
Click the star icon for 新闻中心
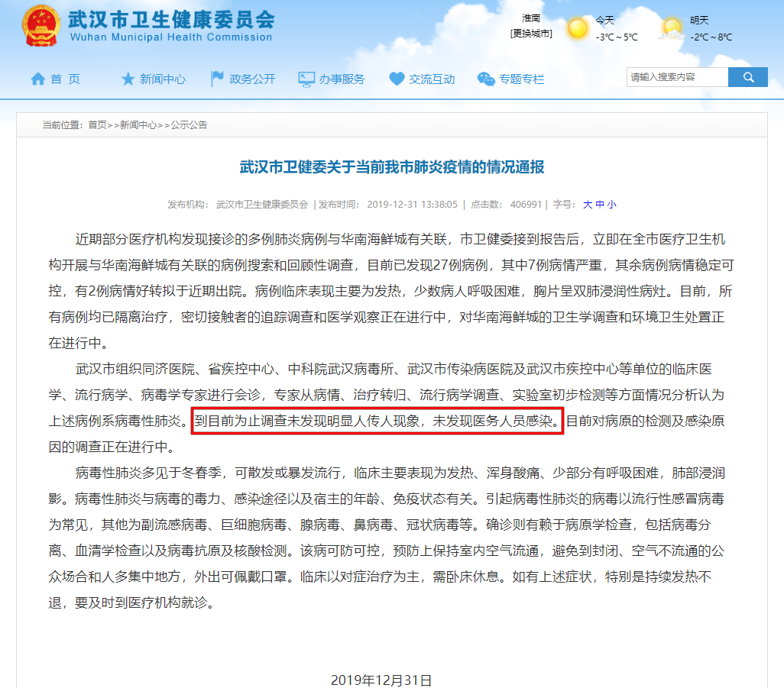pos(128,79)
